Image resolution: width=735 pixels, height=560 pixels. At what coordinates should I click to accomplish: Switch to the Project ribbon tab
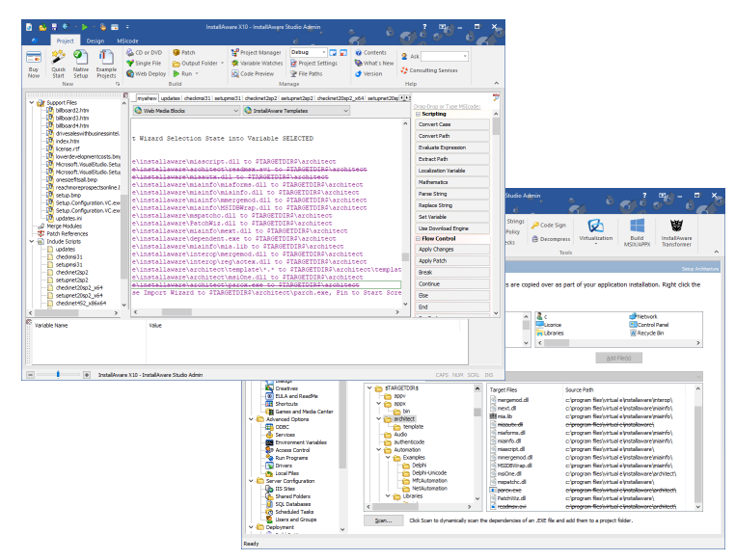[x=65, y=41]
